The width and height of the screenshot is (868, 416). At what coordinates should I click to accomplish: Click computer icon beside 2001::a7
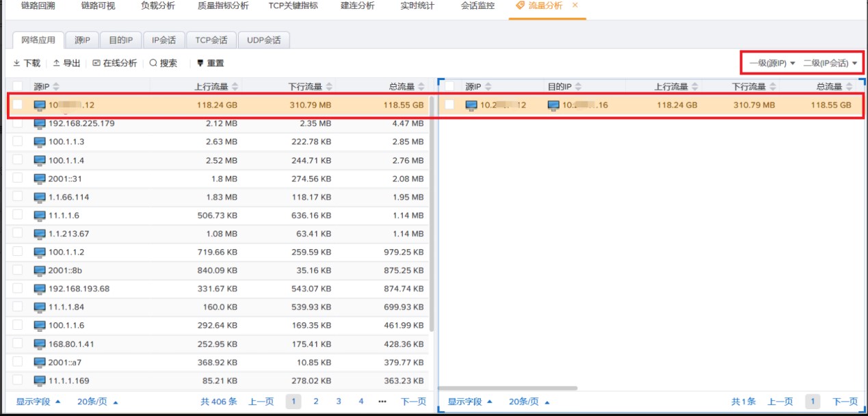pos(40,362)
